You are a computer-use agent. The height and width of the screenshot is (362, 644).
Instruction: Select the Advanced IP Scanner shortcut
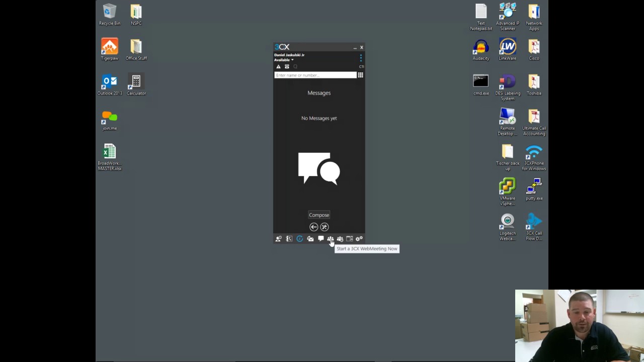(x=508, y=17)
